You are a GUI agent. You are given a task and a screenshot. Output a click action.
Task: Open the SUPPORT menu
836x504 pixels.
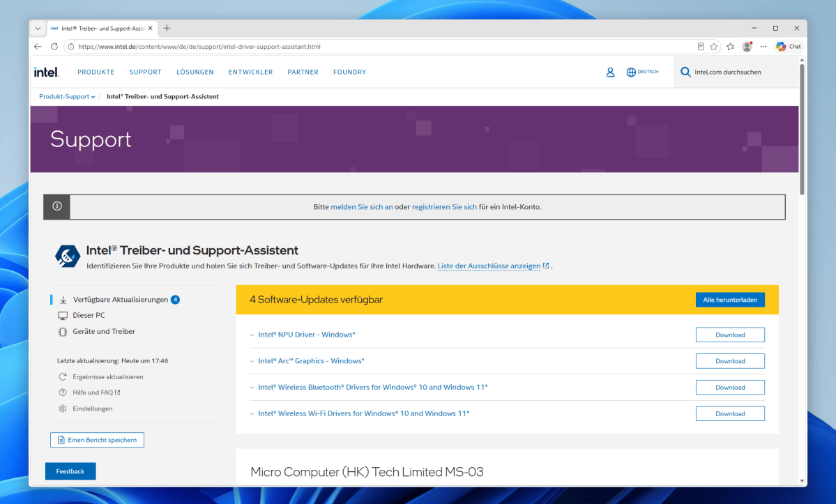tap(145, 72)
